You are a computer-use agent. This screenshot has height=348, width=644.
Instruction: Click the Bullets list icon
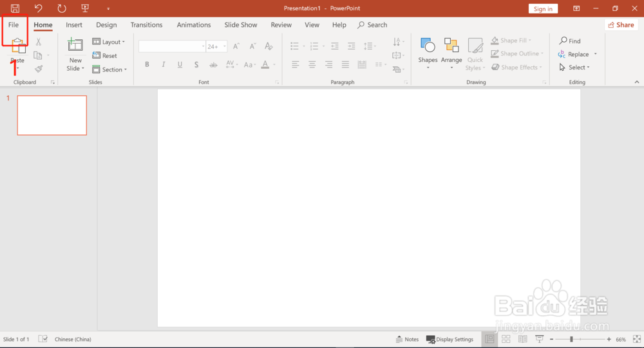294,46
